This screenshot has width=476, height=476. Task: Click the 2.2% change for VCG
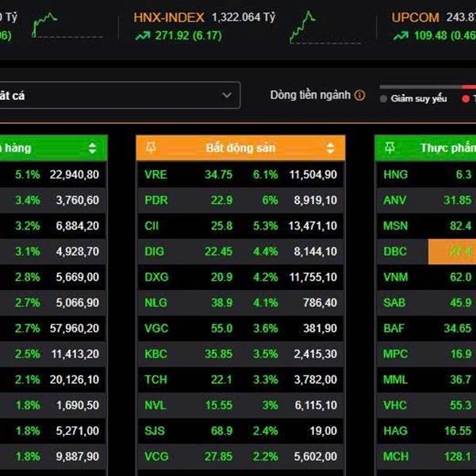265,456
